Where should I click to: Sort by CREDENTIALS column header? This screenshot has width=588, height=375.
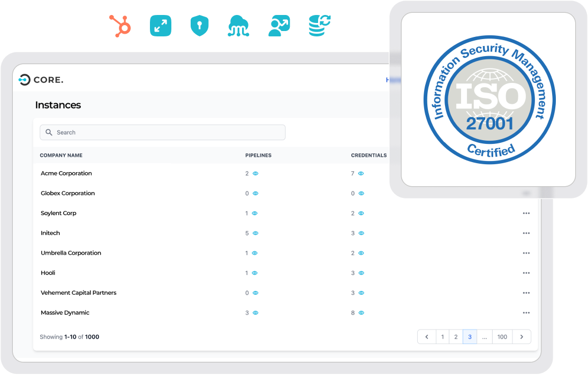tap(368, 155)
